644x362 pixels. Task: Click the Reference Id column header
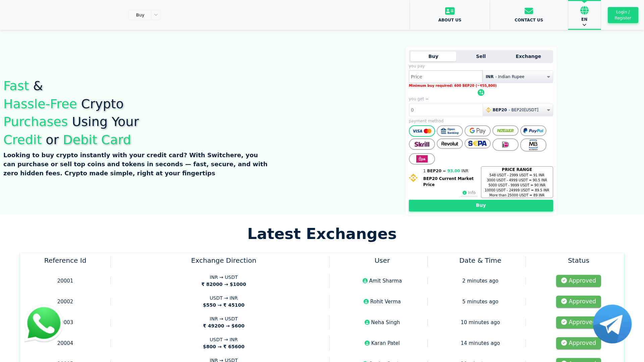coord(65,260)
